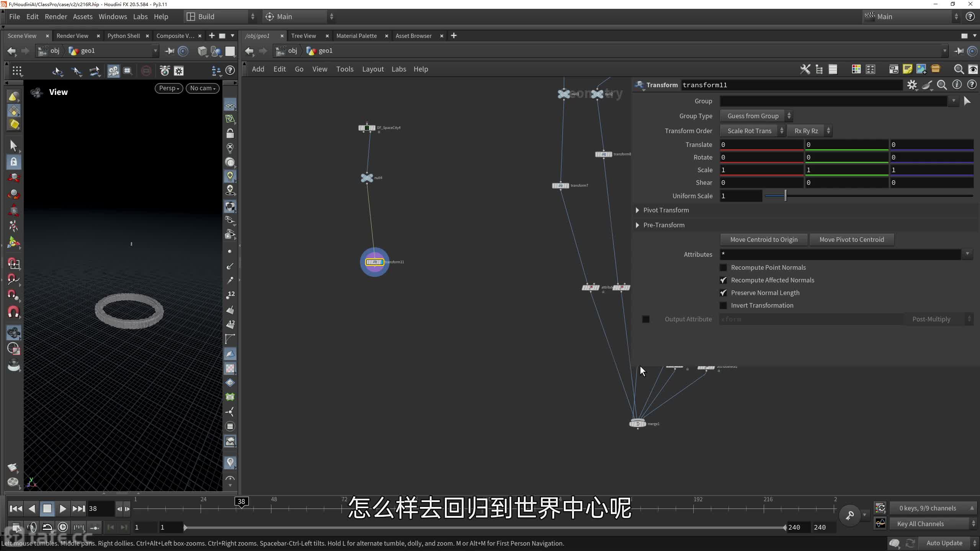The height and width of the screenshot is (551, 980).
Task: Switch to the Material Palette tab
Action: (x=356, y=36)
